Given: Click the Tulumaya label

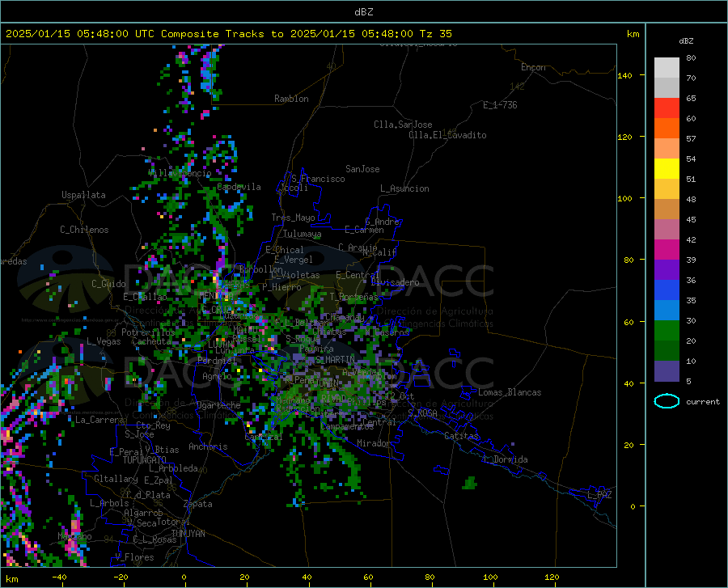Looking at the screenshot, I should pos(302,234).
